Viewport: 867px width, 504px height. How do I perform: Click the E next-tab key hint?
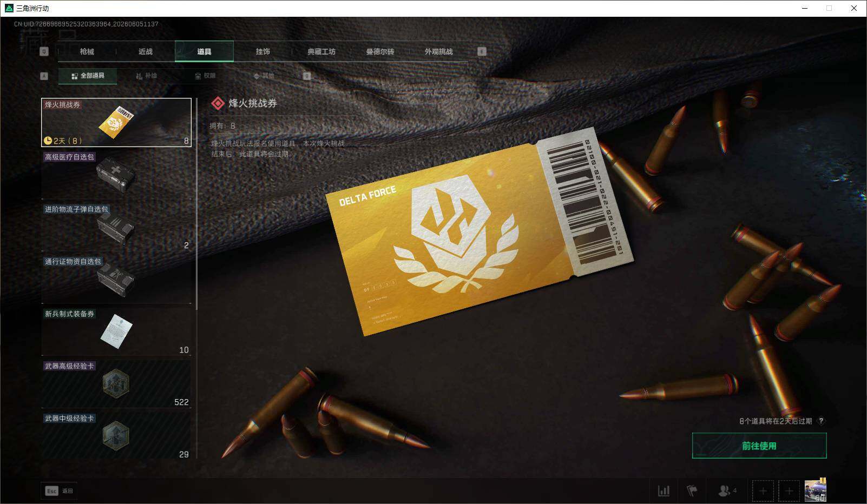coord(482,51)
